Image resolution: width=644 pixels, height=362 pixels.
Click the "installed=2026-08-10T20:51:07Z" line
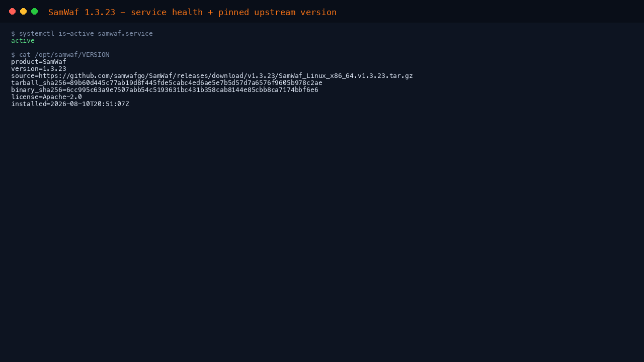tap(70, 104)
